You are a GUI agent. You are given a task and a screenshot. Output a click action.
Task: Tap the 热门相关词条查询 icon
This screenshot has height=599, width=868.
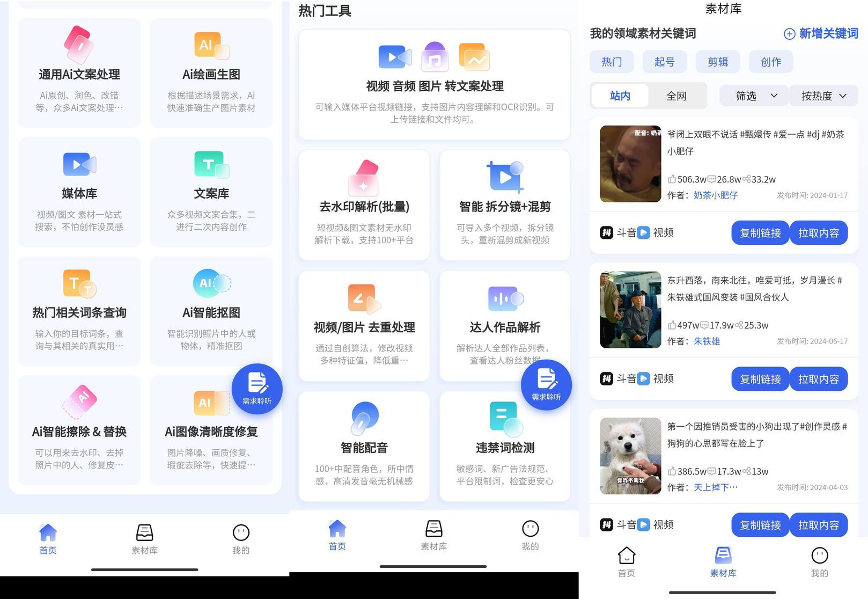79,283
